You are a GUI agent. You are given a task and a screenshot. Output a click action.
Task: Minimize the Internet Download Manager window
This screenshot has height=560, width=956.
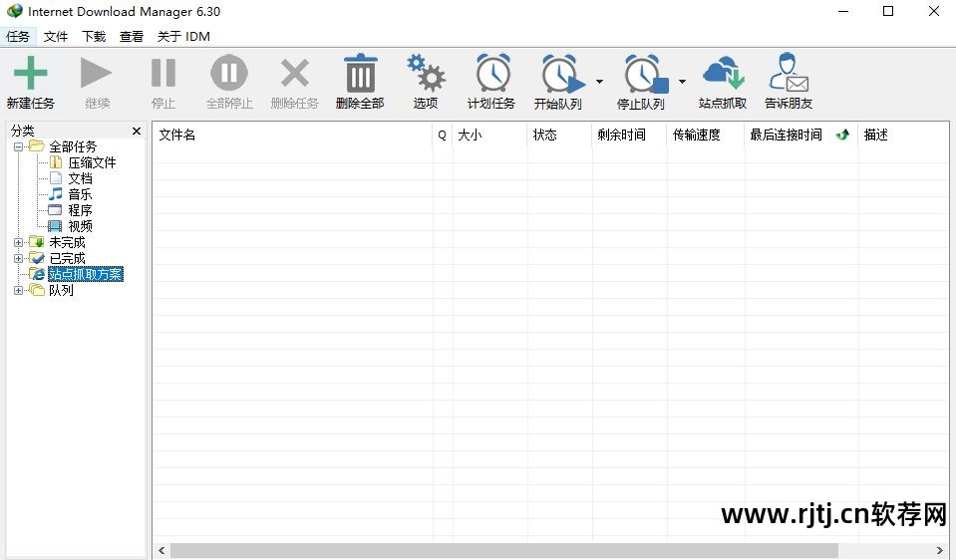click(x=843, y=11)
